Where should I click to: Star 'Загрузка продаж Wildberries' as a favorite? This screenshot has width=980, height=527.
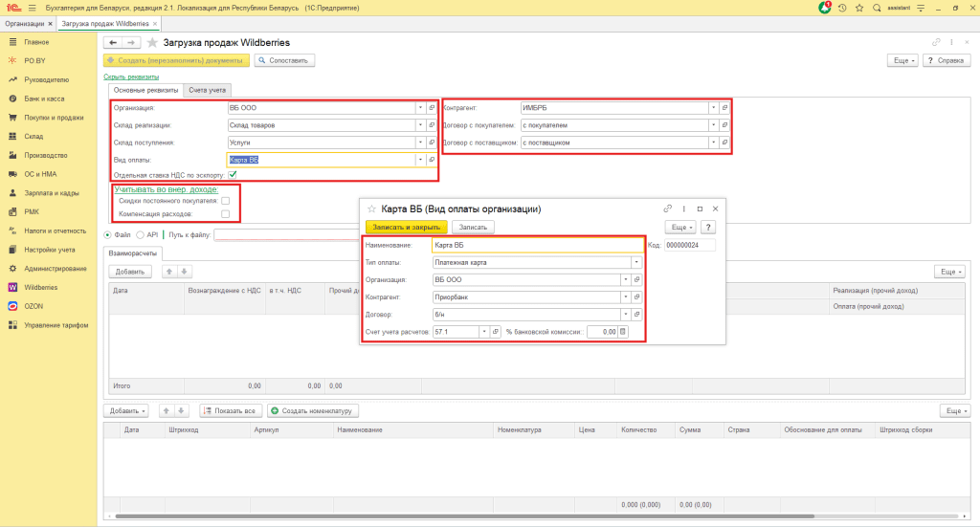point(152,43)
